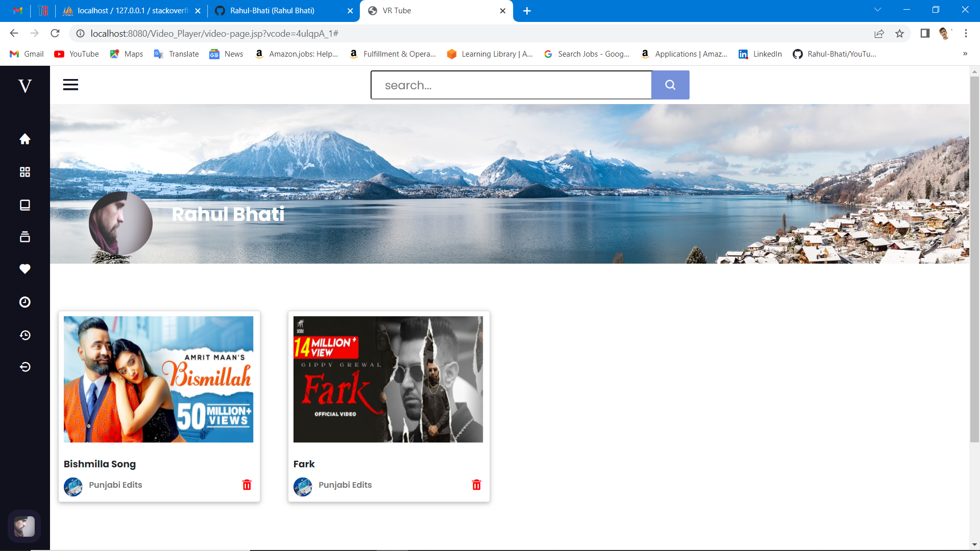Screen dimensions: 980x551
Task: Click Punjabi Edits channel link under Fark
Action: pos(345,485)
